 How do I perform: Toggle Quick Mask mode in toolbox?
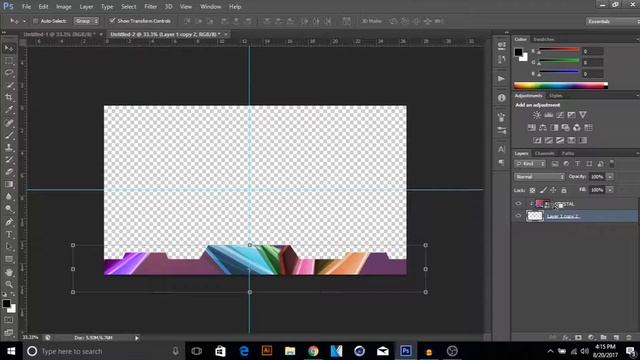coord(9,320)
